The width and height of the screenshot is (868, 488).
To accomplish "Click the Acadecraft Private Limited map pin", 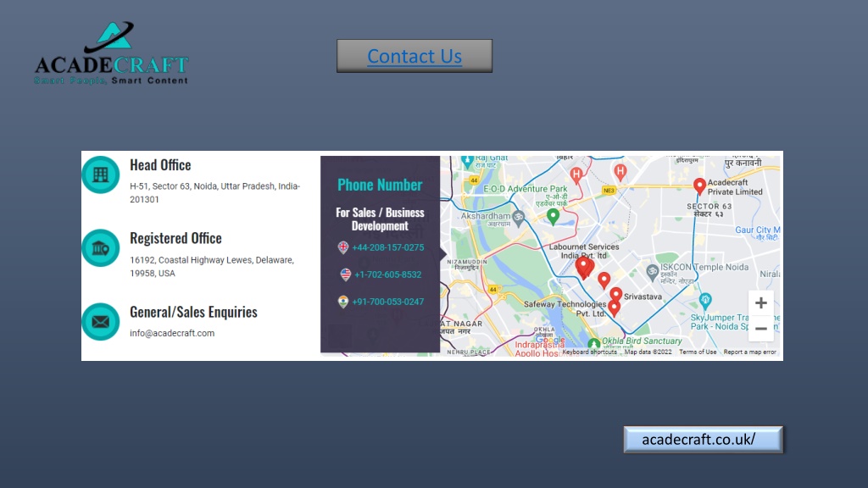I will [x=699, y=186].
